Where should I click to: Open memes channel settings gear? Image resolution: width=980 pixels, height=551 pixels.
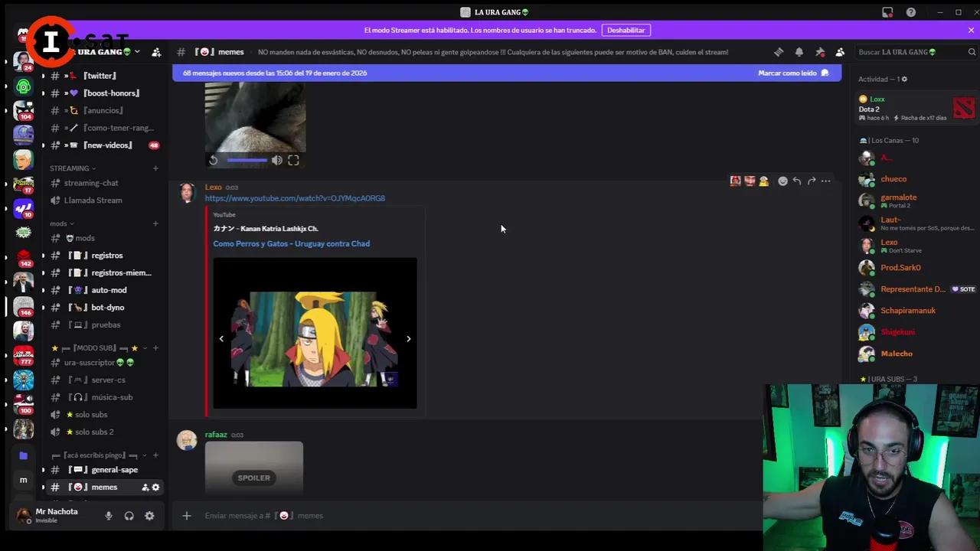coord(155,487)
